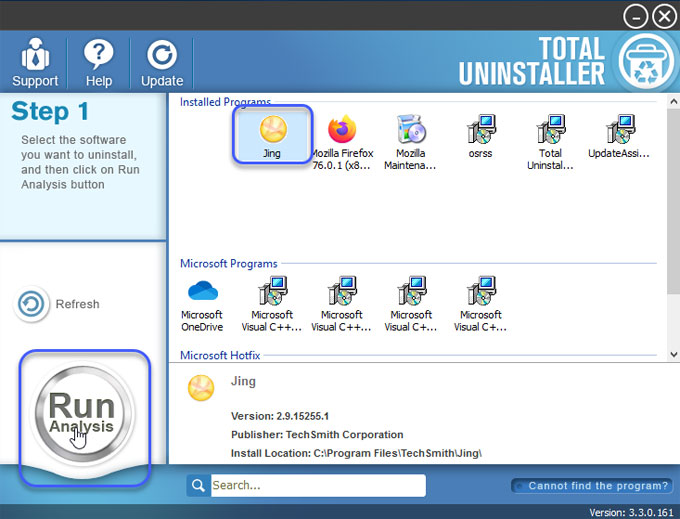Viewport: 680px width, 519px height.
Task: Select third Microsoft Visual C+... entry
Action: (411, 304)
